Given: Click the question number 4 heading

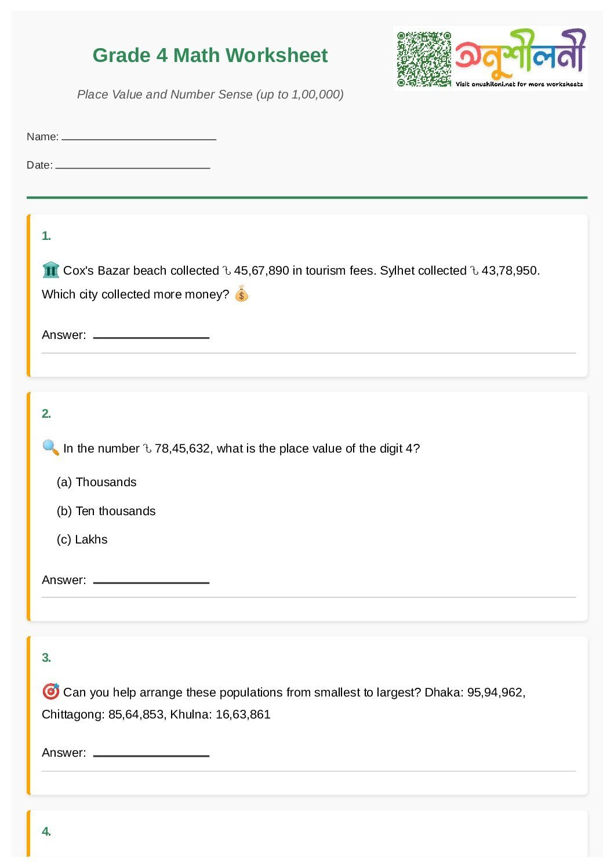Looking at the screenshot, I should tap(46, 831).
